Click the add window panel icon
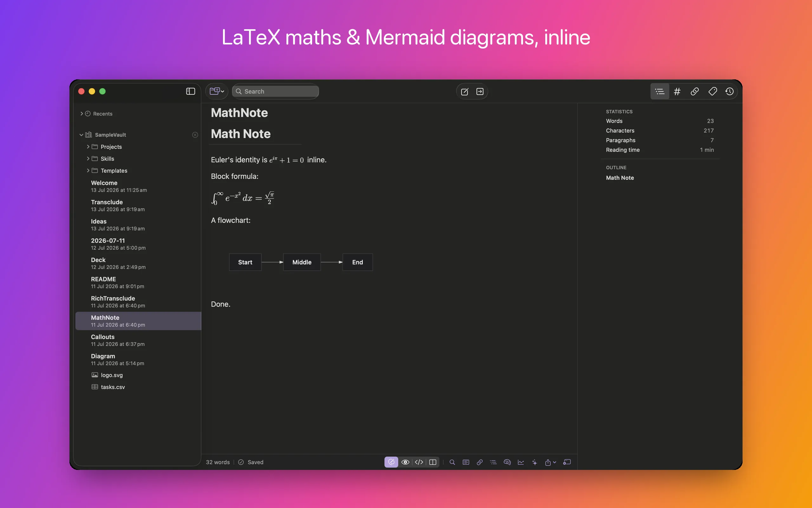 [567, 462]
